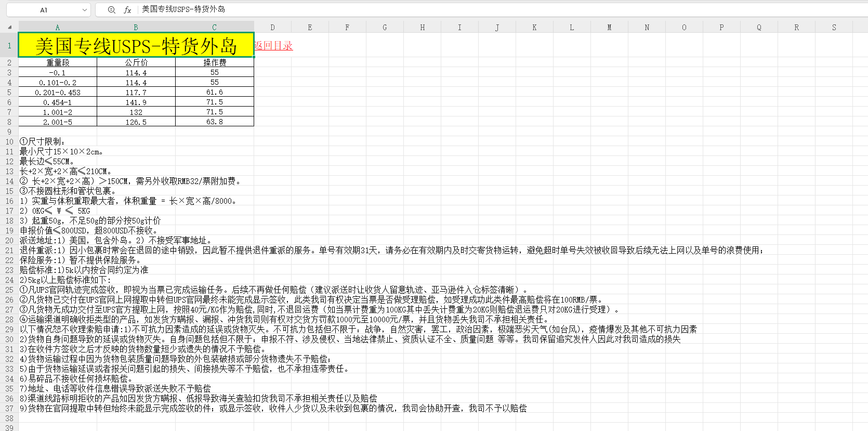The height and width of the screenshot is (431, 868).
Task: Click the Name Box showing A1
Action: 44,10
